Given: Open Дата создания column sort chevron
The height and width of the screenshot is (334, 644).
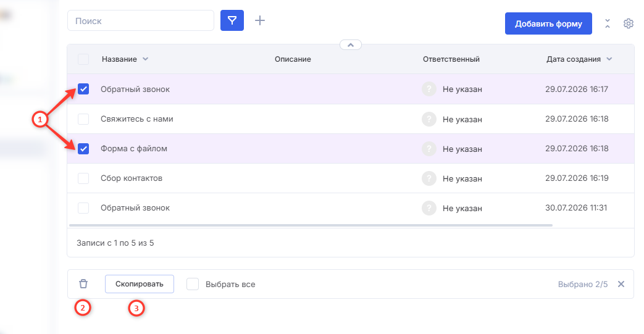Looking at the screenshot, I should pos(609,59).
